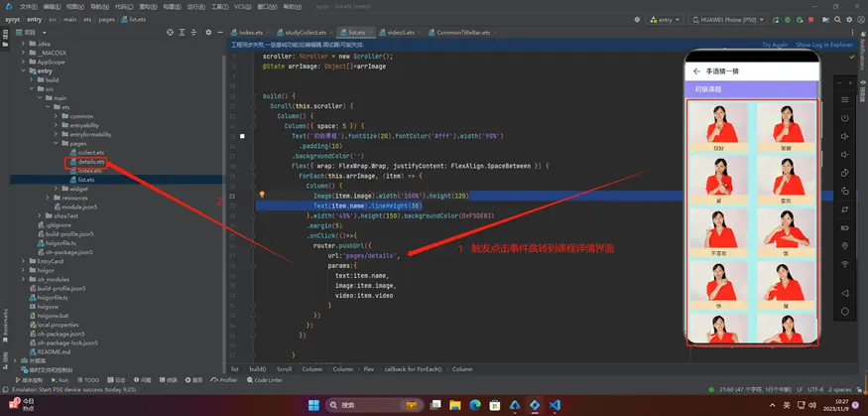Click the user account avatar icon

(x=861, y=20)
